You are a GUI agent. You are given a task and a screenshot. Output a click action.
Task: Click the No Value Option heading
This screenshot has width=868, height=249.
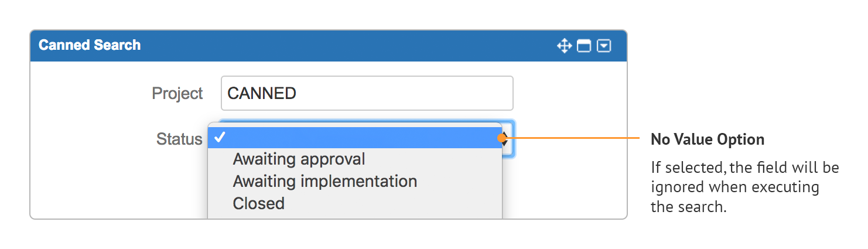pyautogui.click(x=708, y=139)
